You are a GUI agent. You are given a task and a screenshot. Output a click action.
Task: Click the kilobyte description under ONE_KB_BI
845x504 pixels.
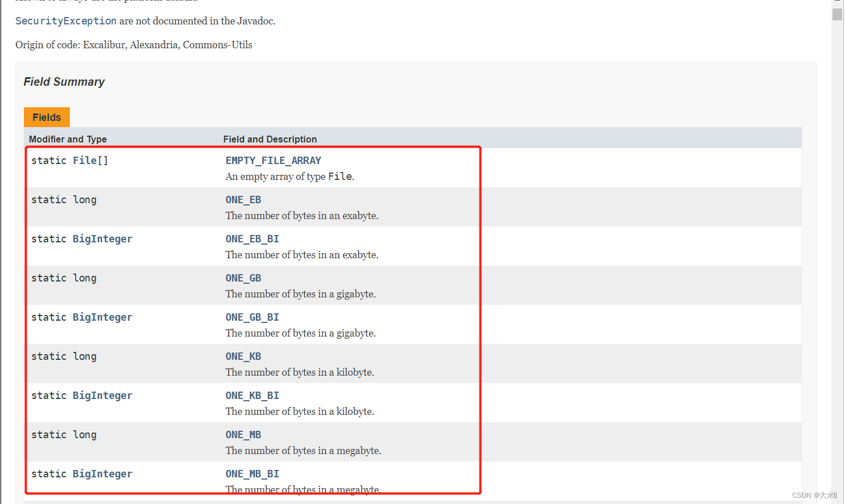click(x=300, y=411)
